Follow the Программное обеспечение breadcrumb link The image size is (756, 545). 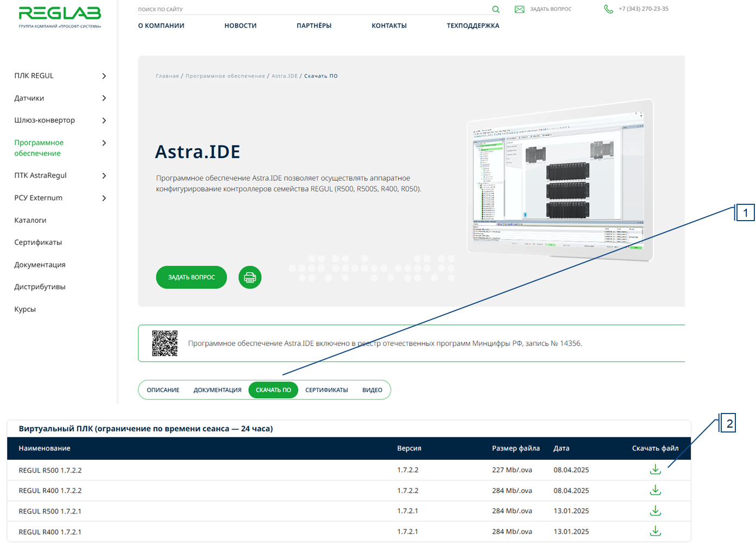coord(225,76)
